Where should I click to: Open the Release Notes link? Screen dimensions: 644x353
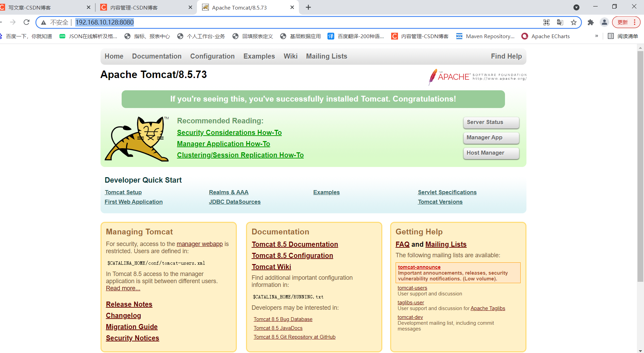pyautogui.click(x=129, y=304)
